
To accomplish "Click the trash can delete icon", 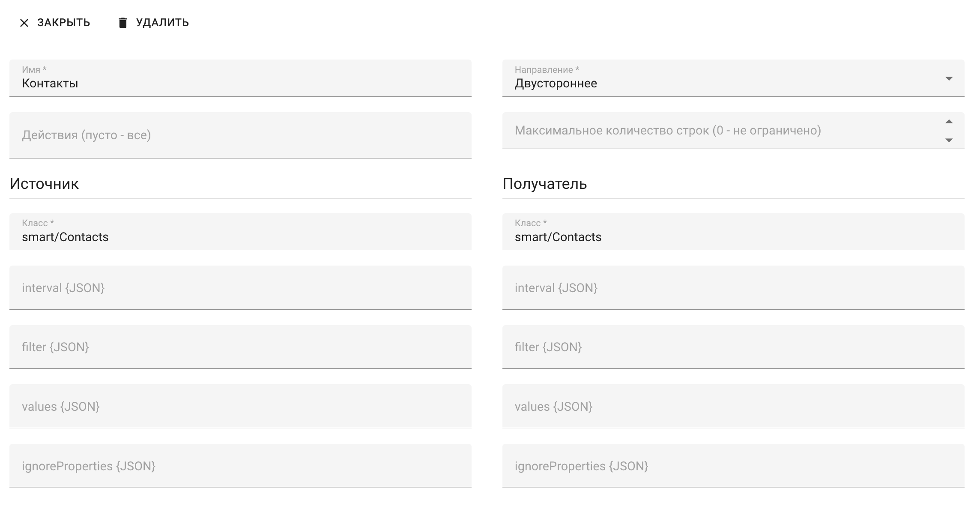I will coord(123,23).
